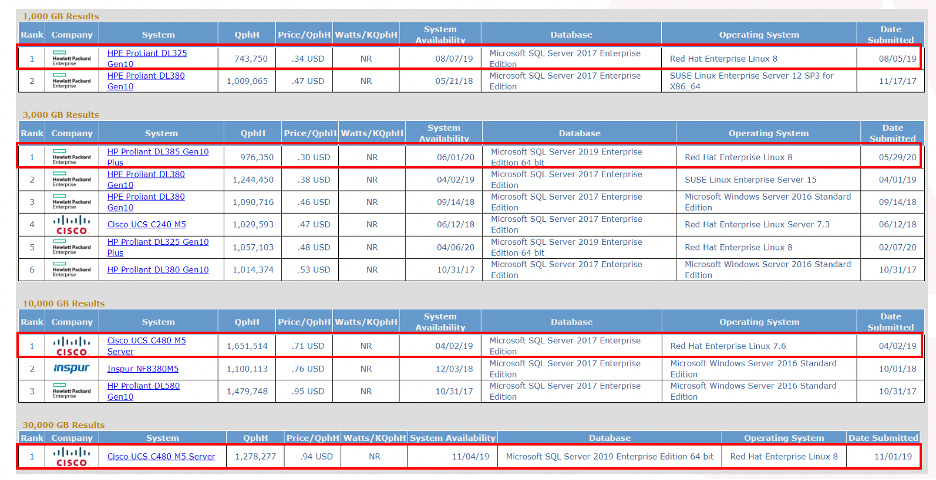
Task: Open the HP Proliant DL325 Gen10 Plus link
Action: pos(158,247)
